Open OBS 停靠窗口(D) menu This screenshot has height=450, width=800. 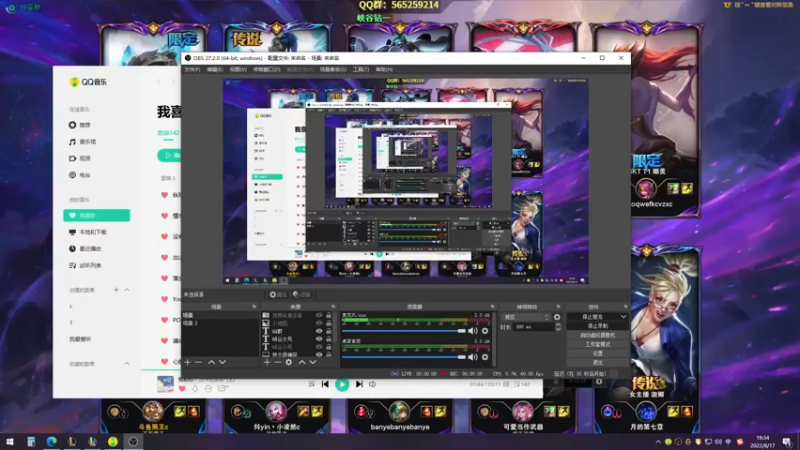[267, 69]
